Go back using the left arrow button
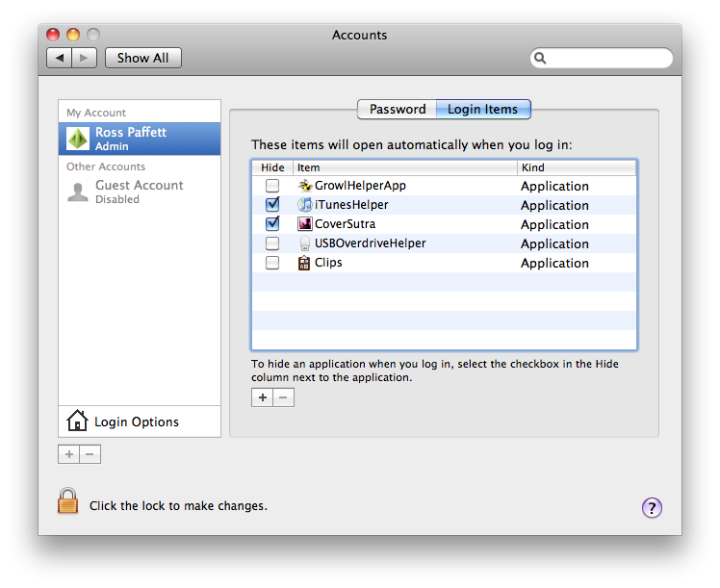720x588 pixels. pos(60,58)
